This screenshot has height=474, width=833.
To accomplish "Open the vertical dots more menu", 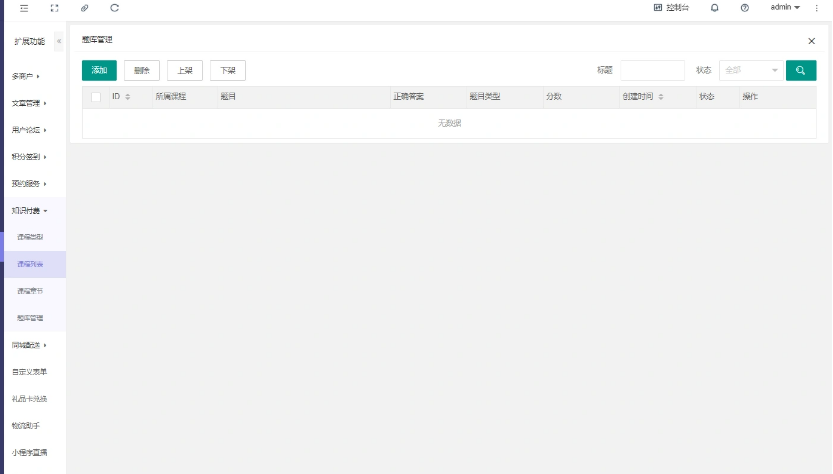I will tap(817, 8).
